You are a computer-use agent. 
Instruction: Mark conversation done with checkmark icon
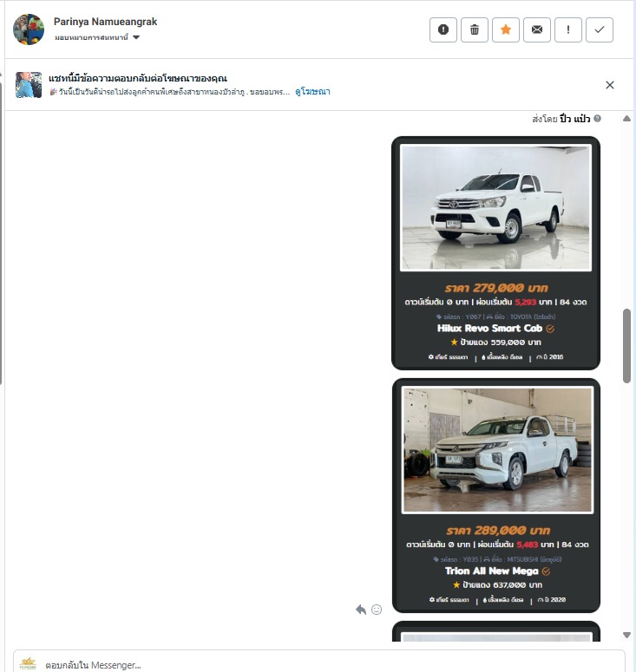[x=600, y=29]
